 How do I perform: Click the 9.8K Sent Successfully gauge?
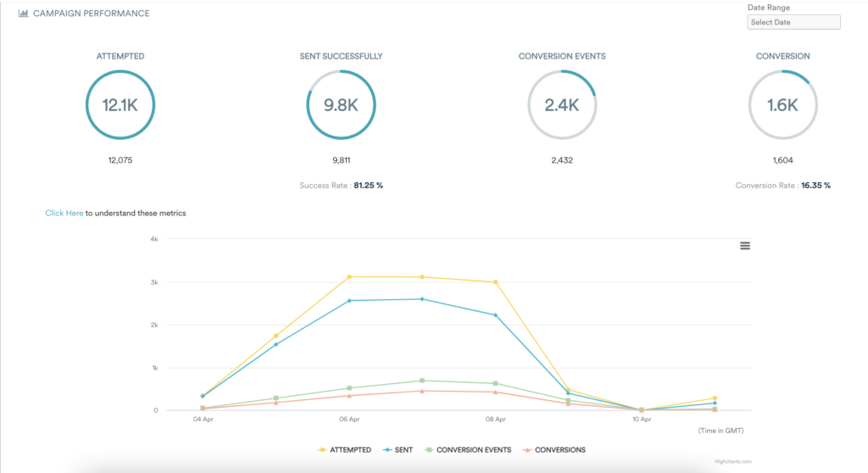[341, 104]
